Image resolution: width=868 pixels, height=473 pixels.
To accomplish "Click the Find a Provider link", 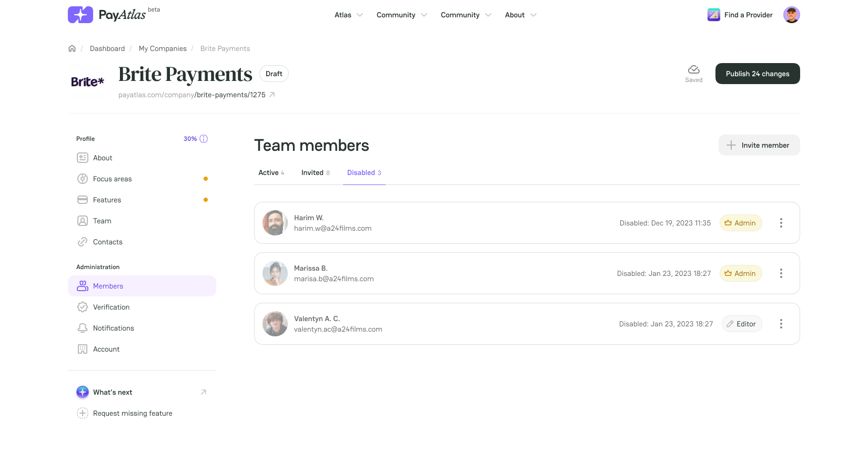I will (x=748, y=15).
